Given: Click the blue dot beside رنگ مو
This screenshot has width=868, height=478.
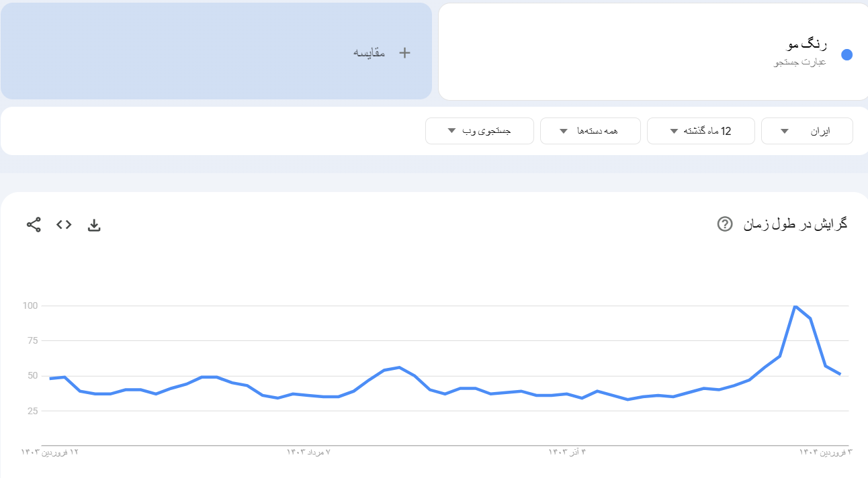Looking at the screenshot, I should 847,55.
